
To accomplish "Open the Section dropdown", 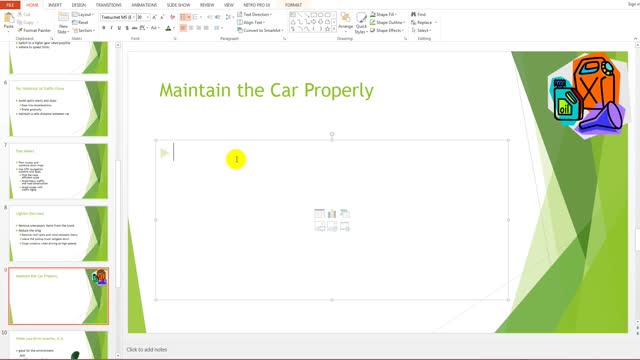I will (x=84, y=31).
